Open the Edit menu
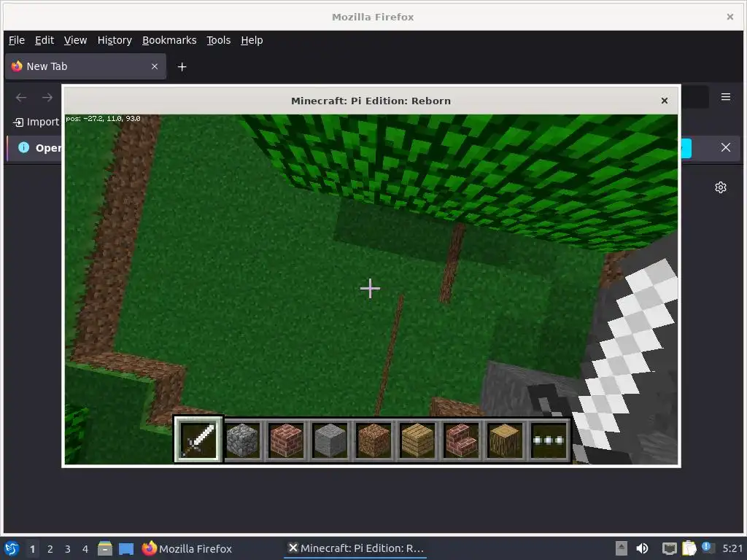 pos(44,40)
